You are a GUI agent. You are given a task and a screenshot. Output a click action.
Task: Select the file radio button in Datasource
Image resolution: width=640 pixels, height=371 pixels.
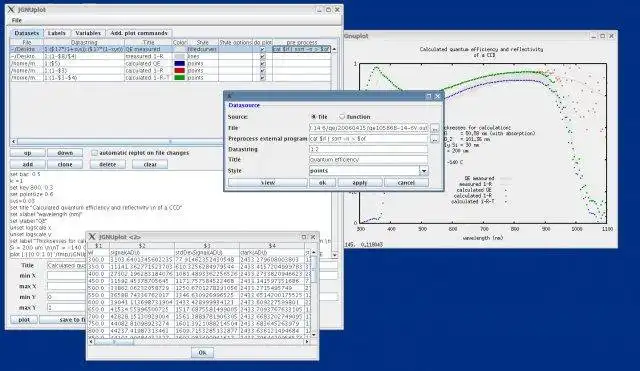click(x=313, y=117)
